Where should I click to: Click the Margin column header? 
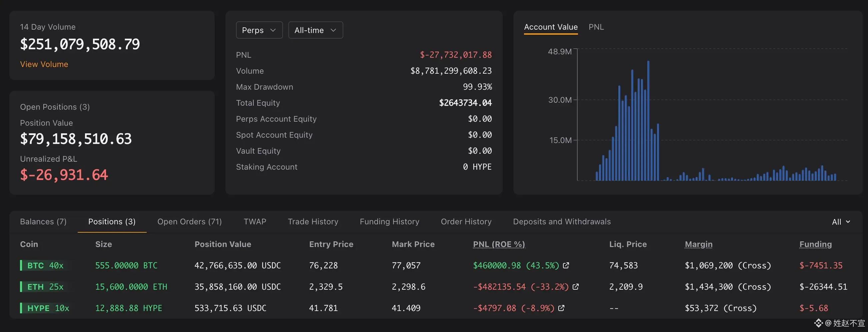698,244
